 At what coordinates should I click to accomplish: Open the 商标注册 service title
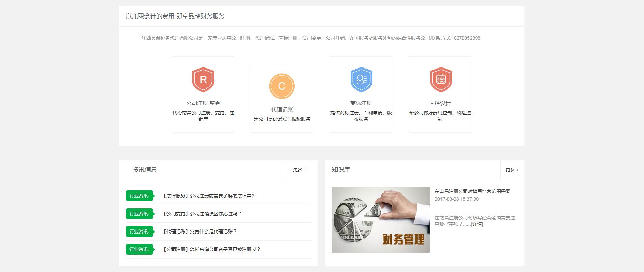coord(361,103)
